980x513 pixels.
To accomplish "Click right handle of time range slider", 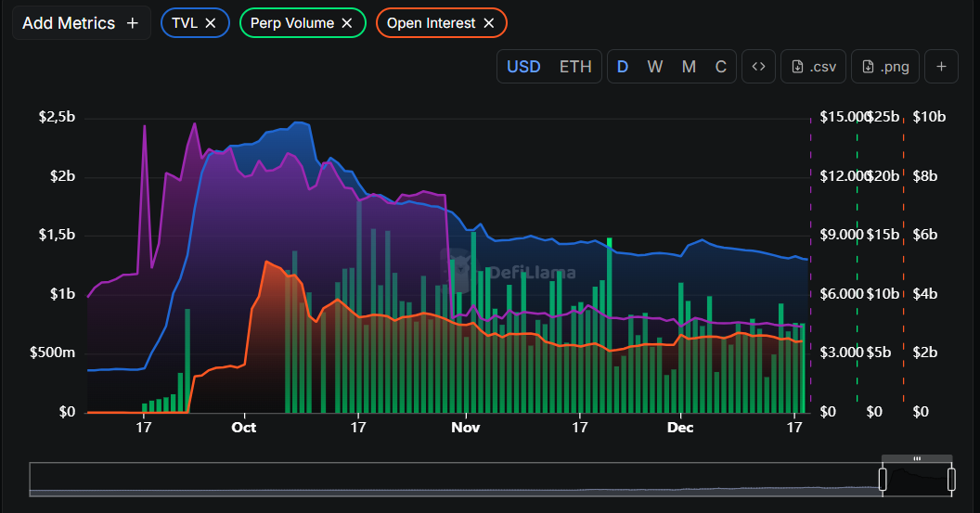I will tap(951, 479).
